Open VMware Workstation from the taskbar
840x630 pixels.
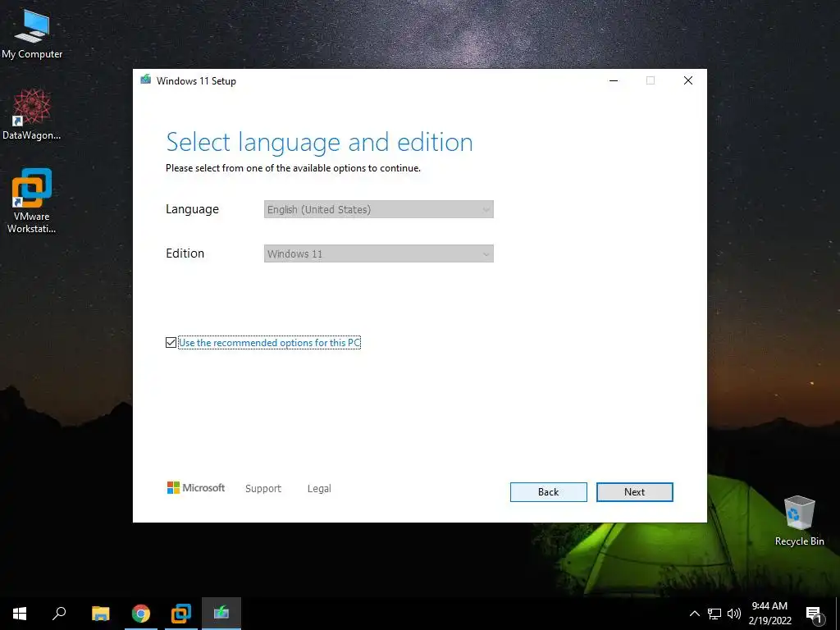[181, 614]
